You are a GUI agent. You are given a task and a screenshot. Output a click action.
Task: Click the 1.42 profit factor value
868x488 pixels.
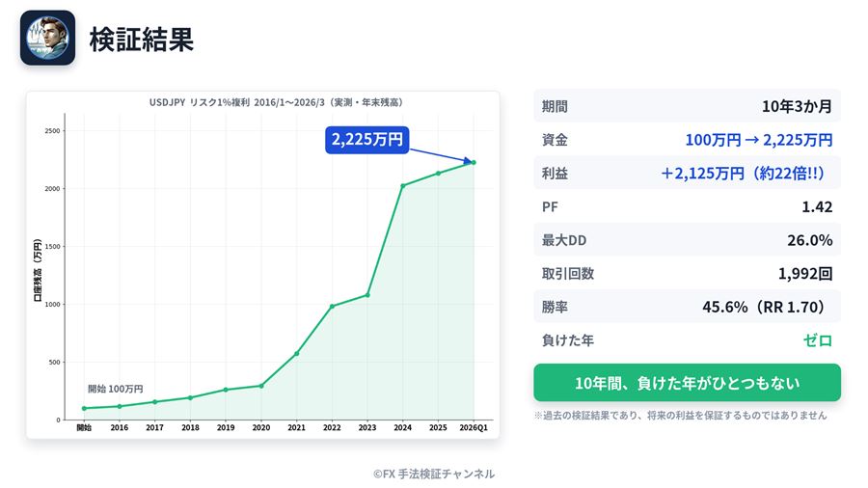(817, 207)
